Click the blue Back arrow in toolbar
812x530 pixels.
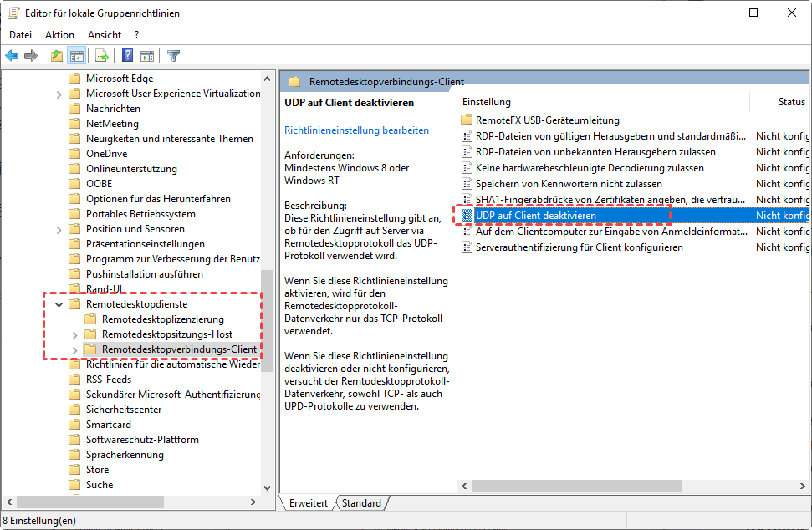coord(12,56)
